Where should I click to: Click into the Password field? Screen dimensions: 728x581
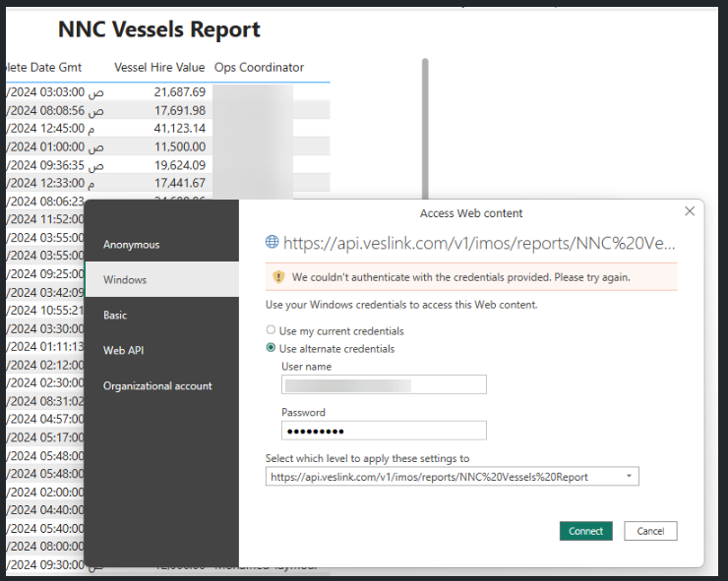(384, 431)
